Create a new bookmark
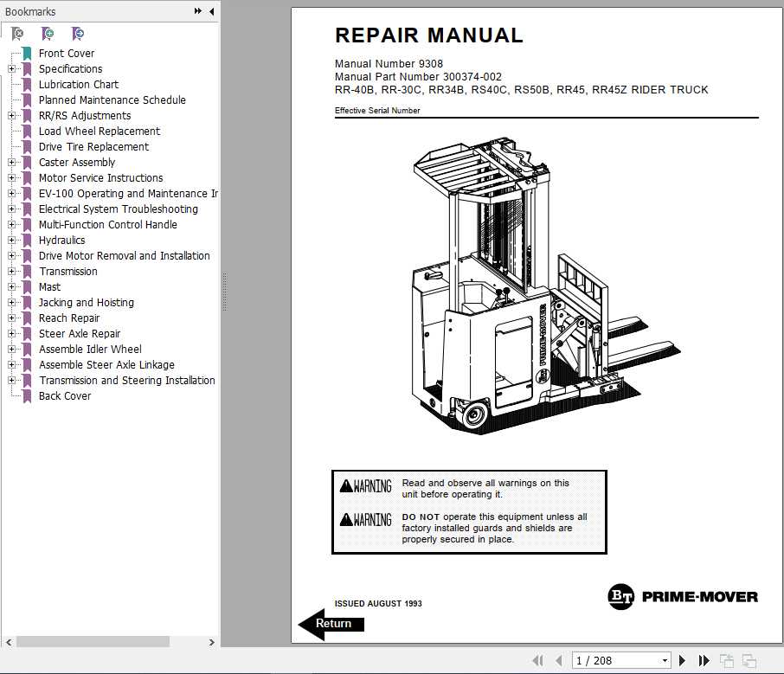 pyautogui.click(x=48, y=33)
